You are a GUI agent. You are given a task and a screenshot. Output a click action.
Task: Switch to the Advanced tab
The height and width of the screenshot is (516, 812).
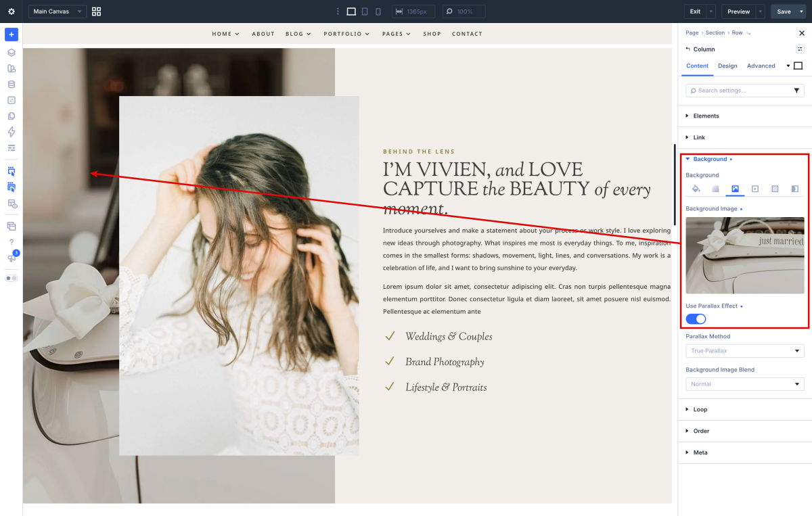point(761,66)
